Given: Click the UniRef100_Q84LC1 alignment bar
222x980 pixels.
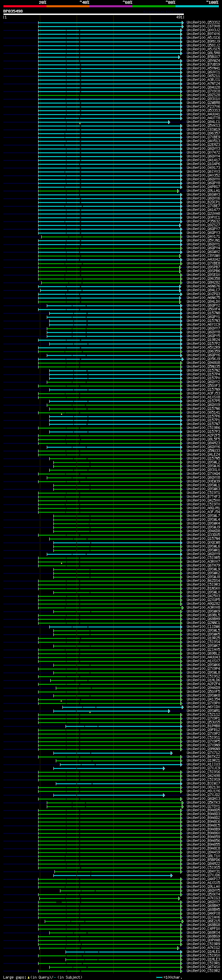Looking at the screenshot, I should [x=104, y=122].
